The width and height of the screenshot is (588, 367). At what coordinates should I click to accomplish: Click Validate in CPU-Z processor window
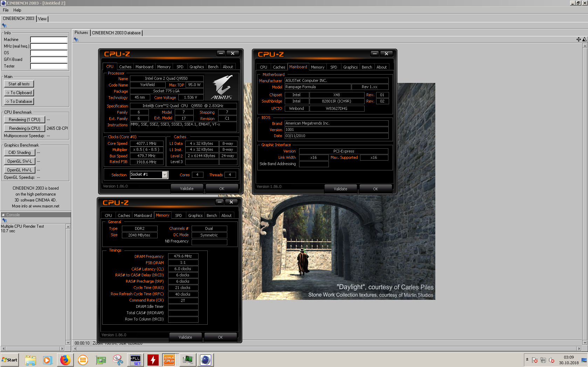click(x=187, y=189)
